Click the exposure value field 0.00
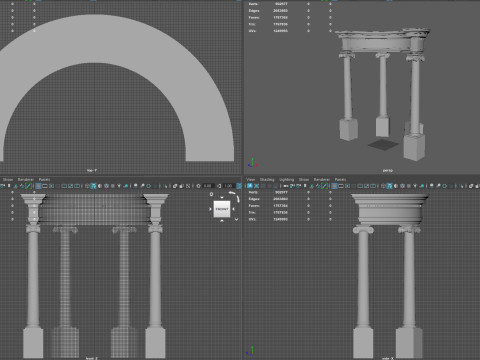 208,186
